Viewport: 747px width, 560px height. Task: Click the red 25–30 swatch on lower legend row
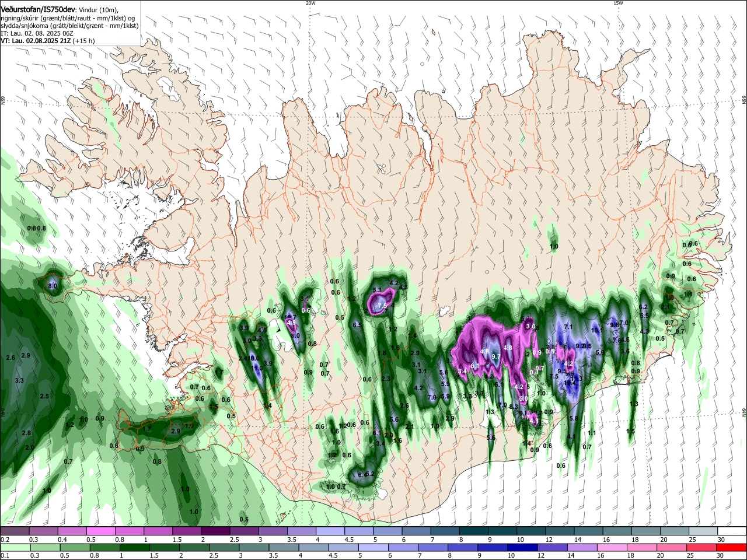pos(731,547)
